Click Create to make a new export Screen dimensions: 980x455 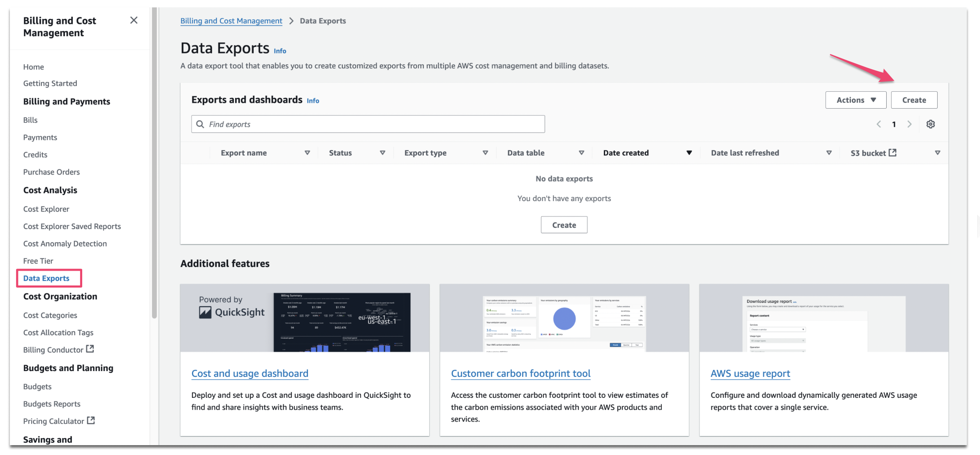click(914, 100)
